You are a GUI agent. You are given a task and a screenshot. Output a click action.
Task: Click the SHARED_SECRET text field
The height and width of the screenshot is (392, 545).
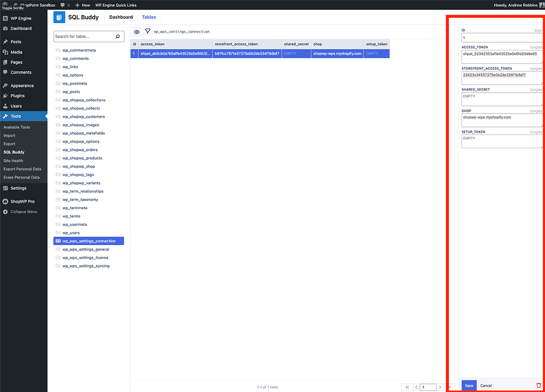coord(502,99)
